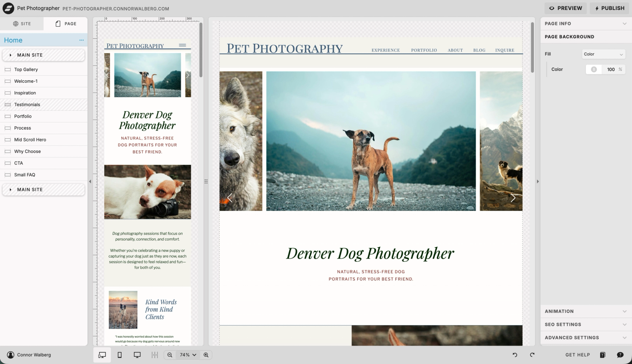Screen dimensions: 632x364
Task: Open the Home page options menu
Action: 81,40
